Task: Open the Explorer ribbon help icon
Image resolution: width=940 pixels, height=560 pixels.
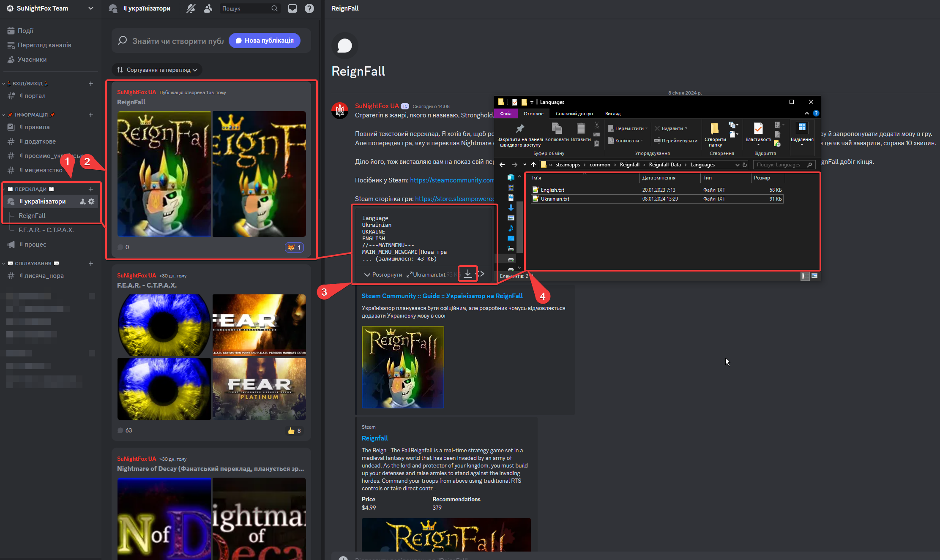Action: point(816,113)
